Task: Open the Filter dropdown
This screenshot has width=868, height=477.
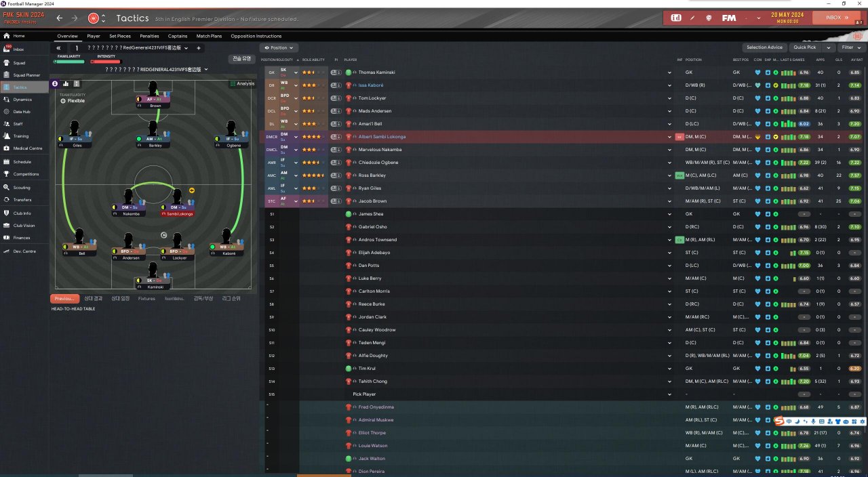Action: (x=850, y=47)
